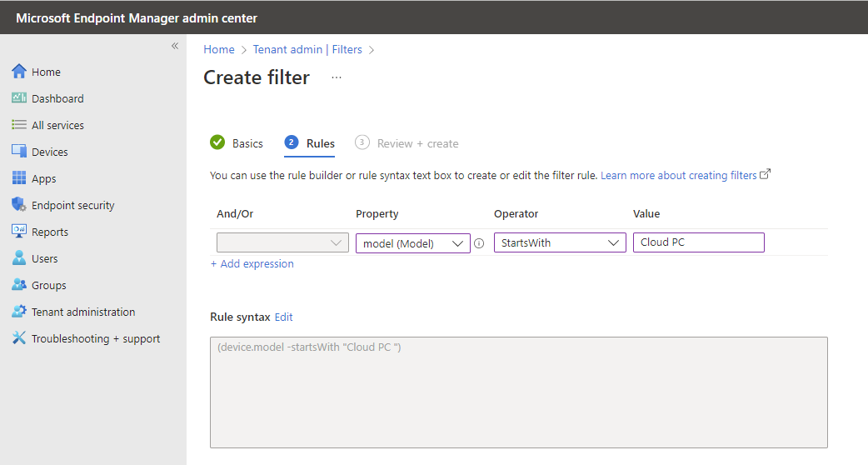Click the Groups people icon

(x=19, y=284)
